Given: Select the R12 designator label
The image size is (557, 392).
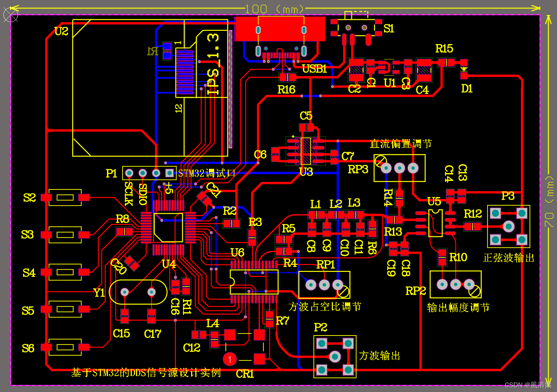Looking at the screenshot, I should pos(473,214).
